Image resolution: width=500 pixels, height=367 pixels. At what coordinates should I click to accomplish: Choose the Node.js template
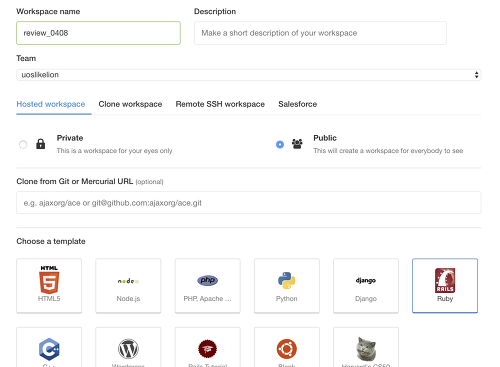128,286
